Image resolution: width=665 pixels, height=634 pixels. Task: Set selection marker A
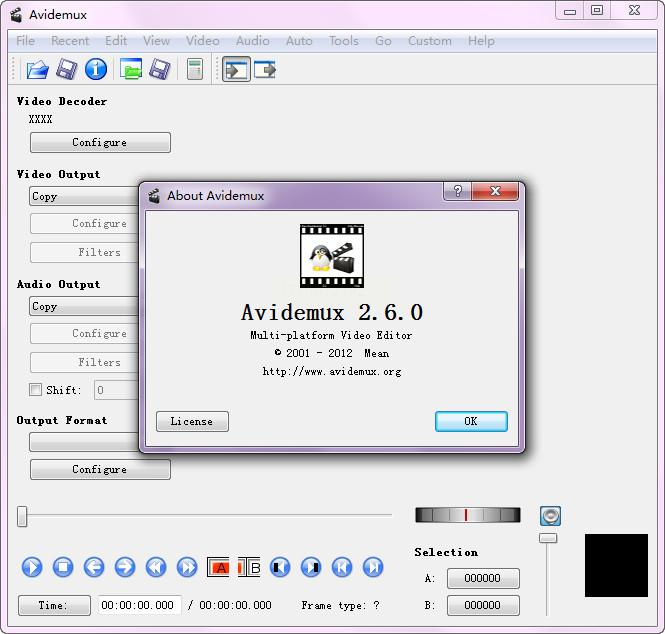click(x=218, y=567)
